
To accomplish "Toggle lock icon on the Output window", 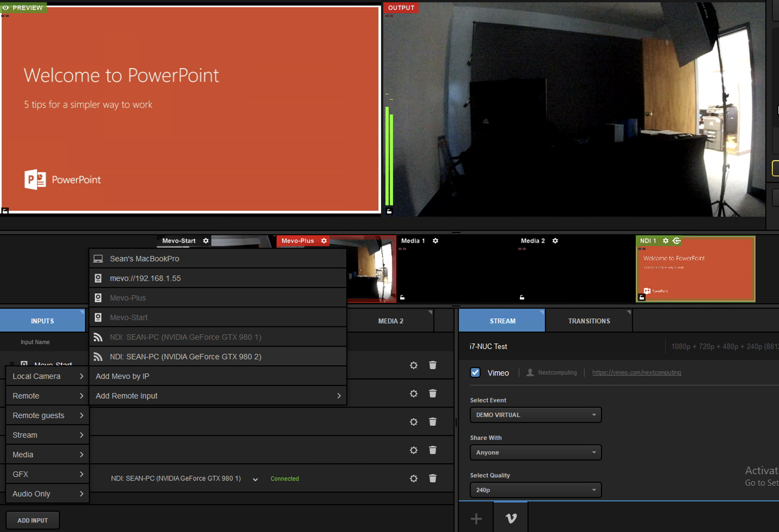I will coord(389,211).
